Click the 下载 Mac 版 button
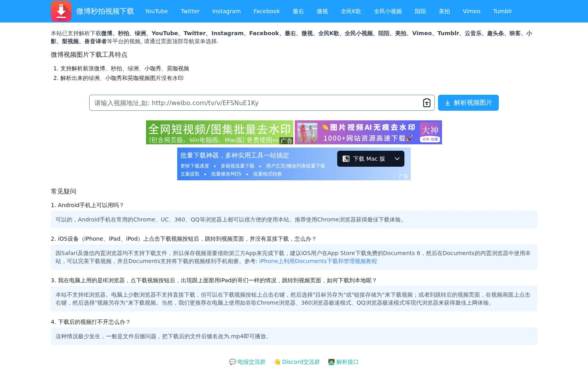The height and width of the screenshot is (369, 588). (364, 159)
